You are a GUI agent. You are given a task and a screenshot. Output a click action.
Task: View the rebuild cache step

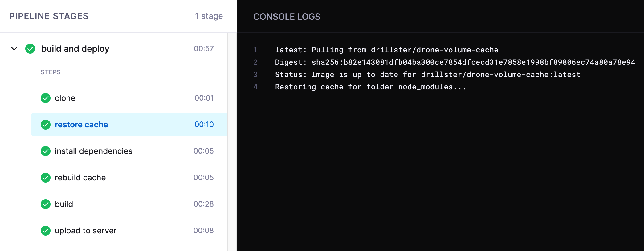[x=80, y=178]
